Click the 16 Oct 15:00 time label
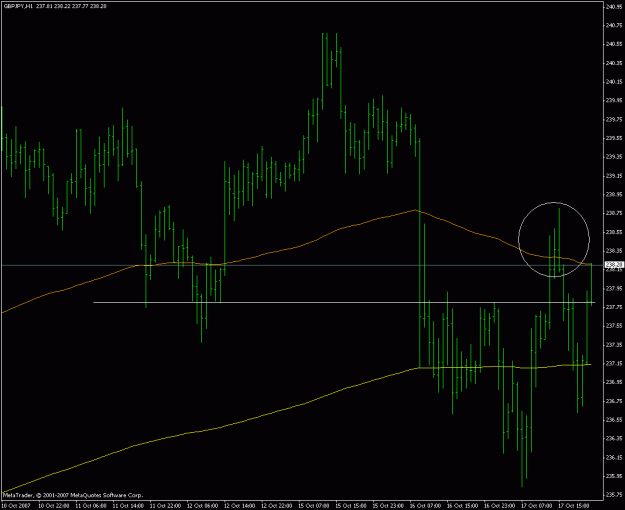 (462, 506)
